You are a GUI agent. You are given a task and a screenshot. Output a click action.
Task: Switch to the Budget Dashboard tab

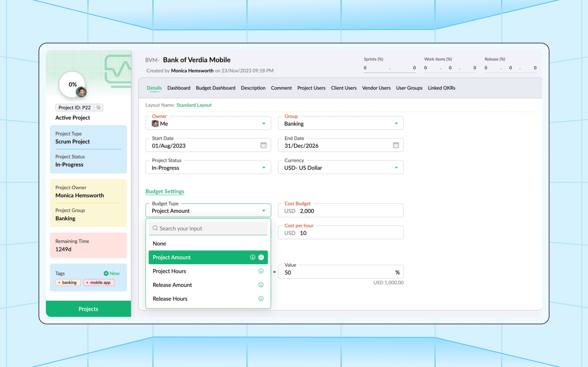(215, 88)
